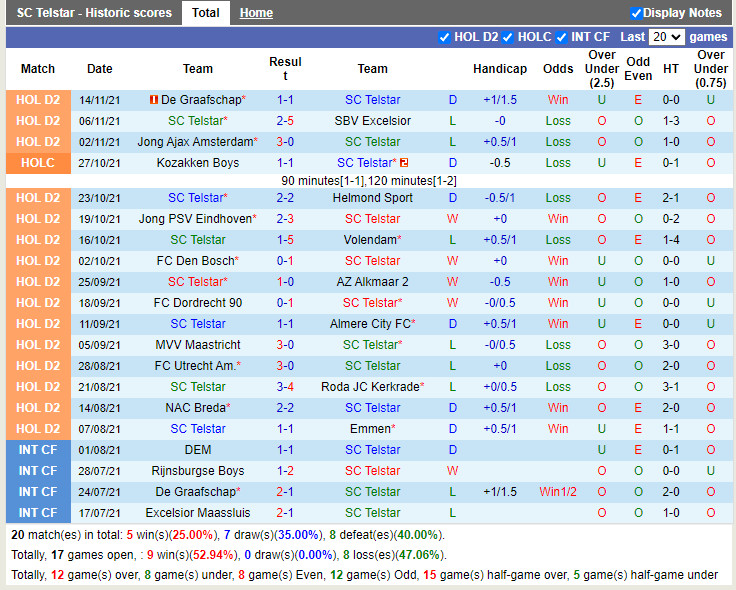736x590 pixels.
Task: Click the Volendam team name
Action: pyautogui.click(x=370, y=240)
